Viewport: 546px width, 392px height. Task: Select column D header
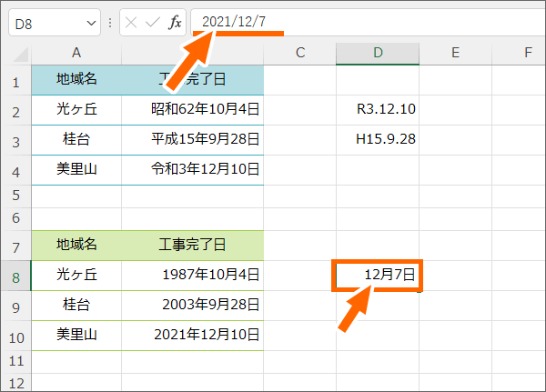pos(378,54)
